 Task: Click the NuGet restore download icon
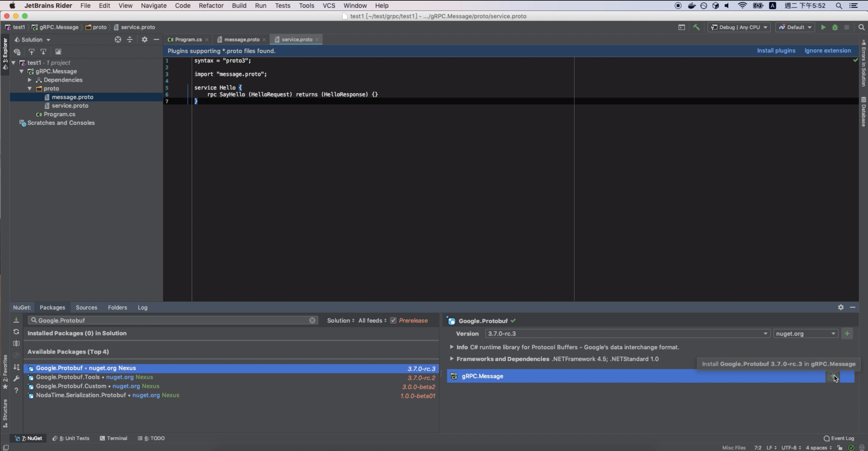coord(16,320)
